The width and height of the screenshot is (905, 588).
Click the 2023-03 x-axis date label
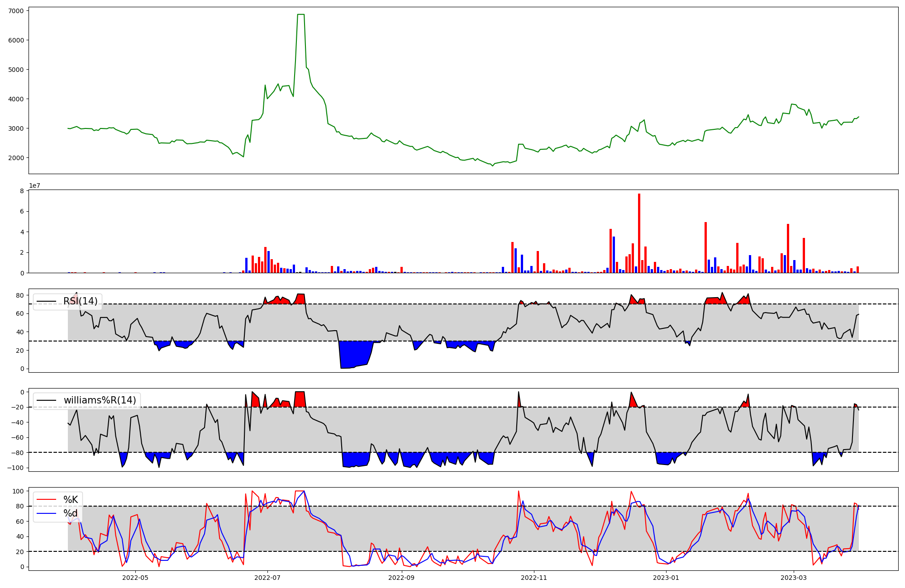(x=794, y=578)
